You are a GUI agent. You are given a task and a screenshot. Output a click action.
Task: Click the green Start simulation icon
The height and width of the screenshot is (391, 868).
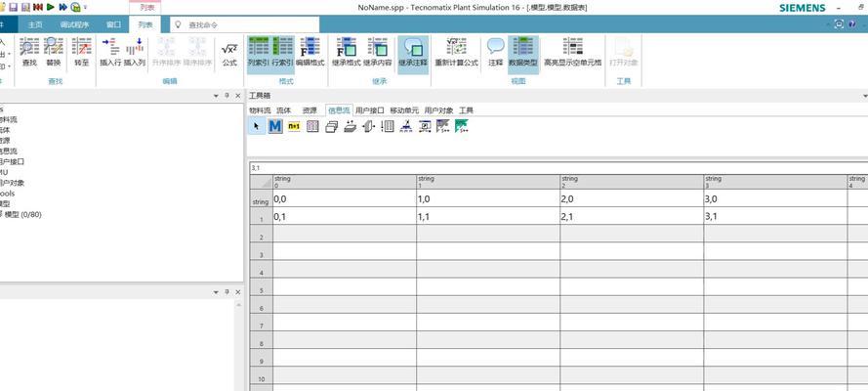point(51,7)
